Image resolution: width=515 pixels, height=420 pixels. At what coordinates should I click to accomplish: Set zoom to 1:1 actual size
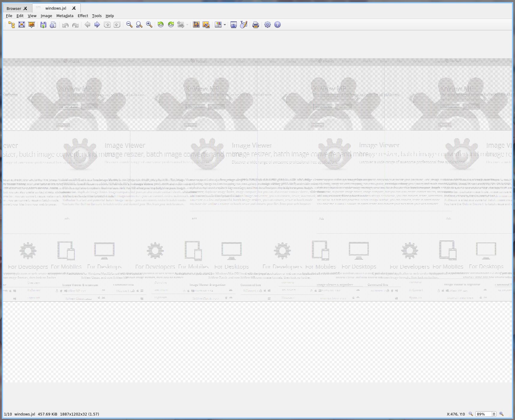tap(139, 25)
